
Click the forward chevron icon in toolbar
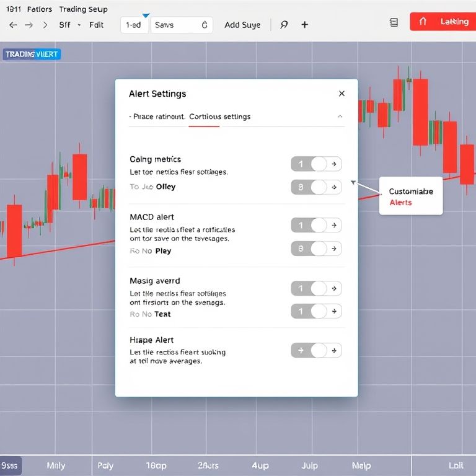[x=45, y=25]
